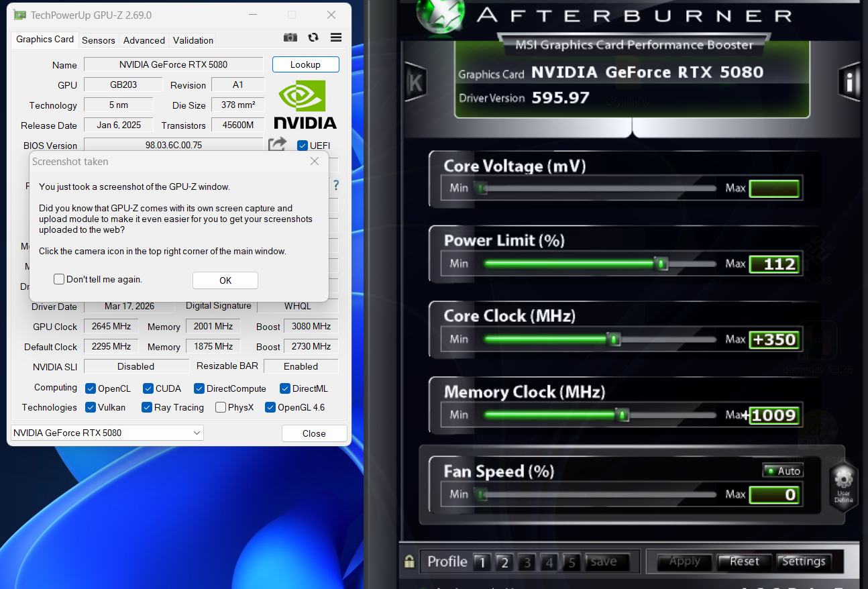Click the Boost value 3080 MHz
868x589 pixels.
(x=311, y=327)
